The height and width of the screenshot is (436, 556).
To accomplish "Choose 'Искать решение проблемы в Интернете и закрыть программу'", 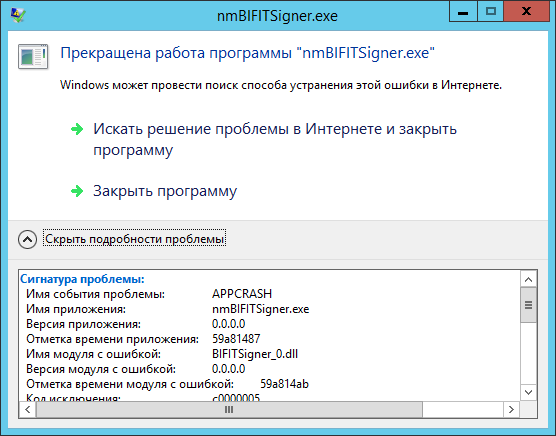I will coord(275,139).
